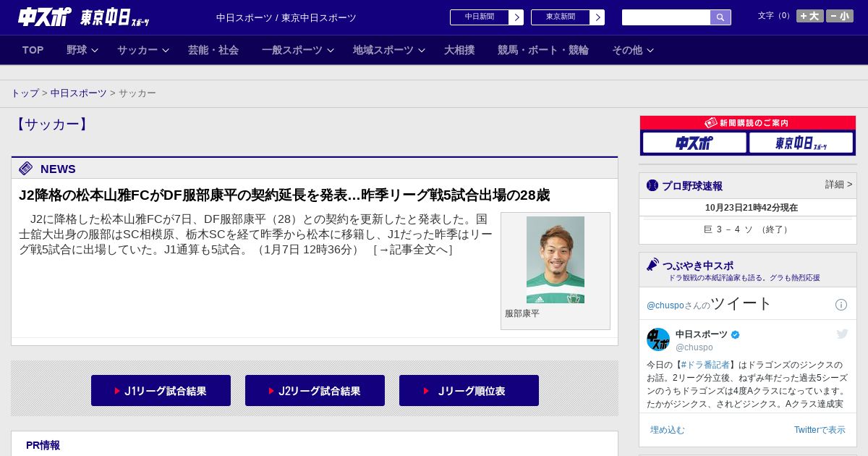Go to TOP in navigation bar
Screen dimensions: 868x456
[33, 50]
